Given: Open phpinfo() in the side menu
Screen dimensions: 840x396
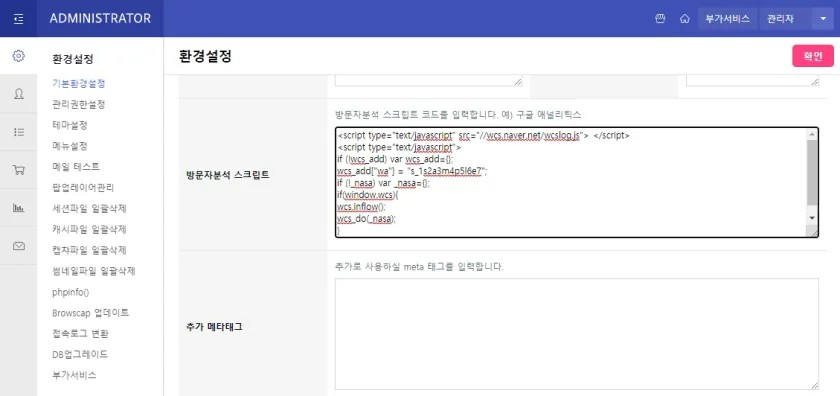Looking at the screenshot, I should 70,292.
